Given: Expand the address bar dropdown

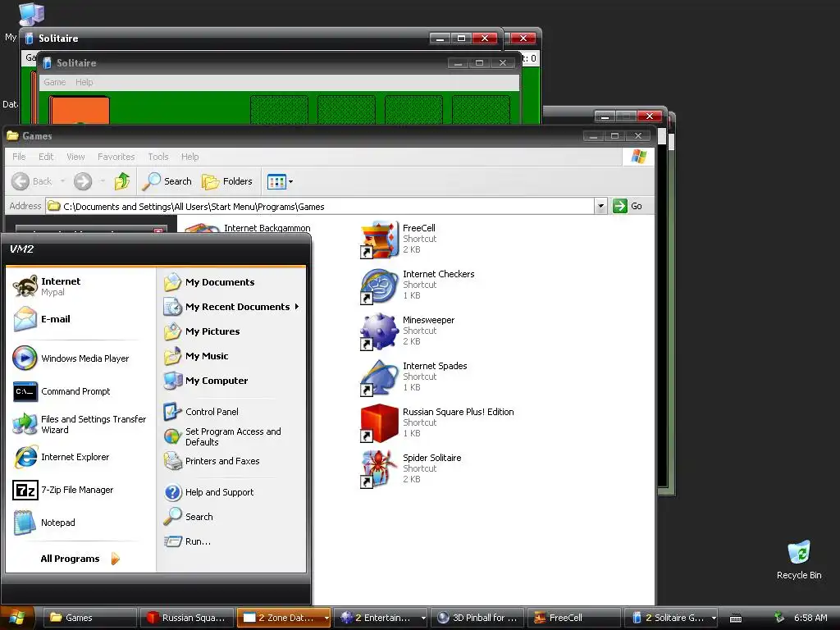Looking at the screenshot, I should (600, 206).
